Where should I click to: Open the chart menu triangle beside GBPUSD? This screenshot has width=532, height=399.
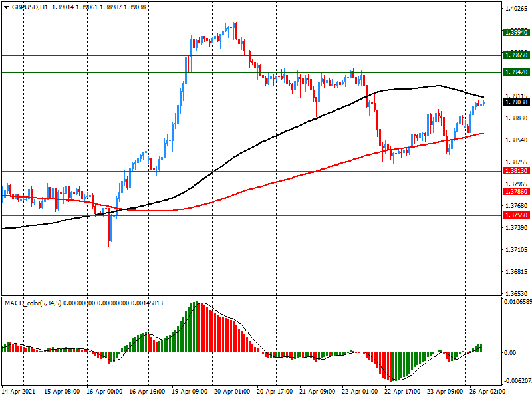click(6, 7)
